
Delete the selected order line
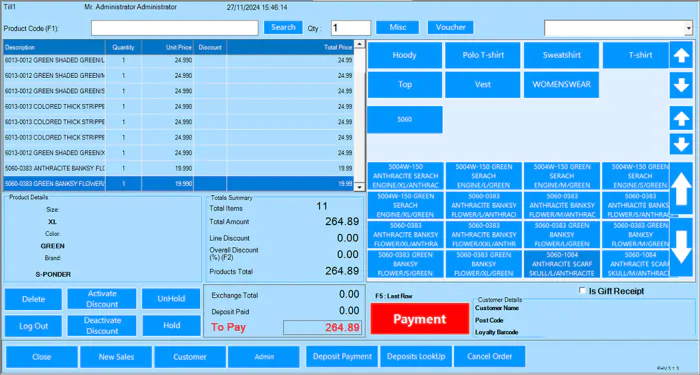click(33, 299)
